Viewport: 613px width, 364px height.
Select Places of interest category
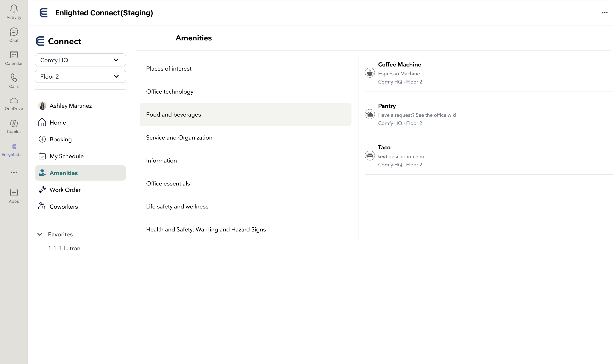(245, 69)
